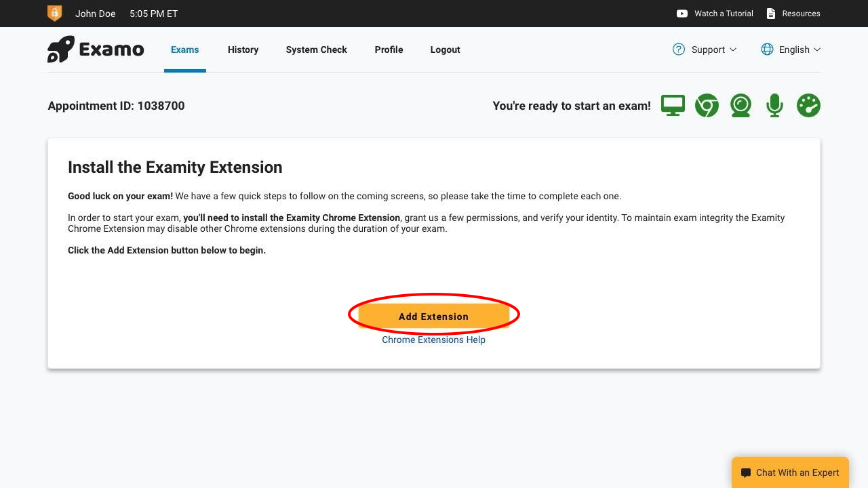Viewport: 868px width, 488px height.
Task: Check the webcam status icon
Action: coord(741,105)
